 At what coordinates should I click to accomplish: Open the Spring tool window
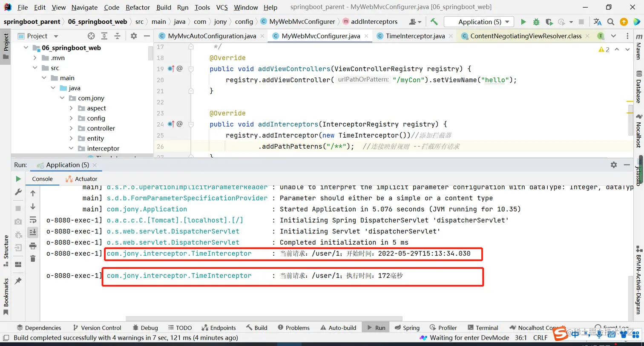407,328
